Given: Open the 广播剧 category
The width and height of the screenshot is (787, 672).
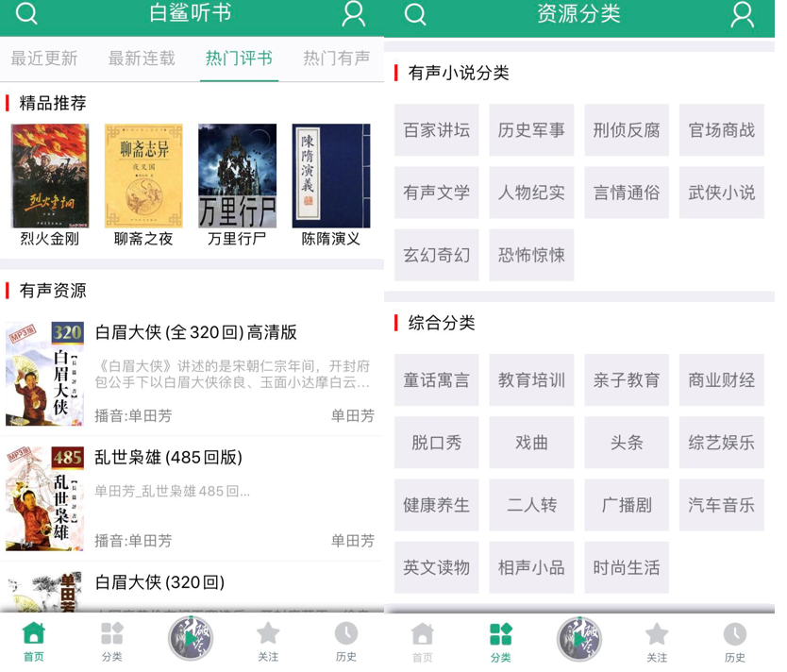Looking at the screenshot, I should pos(627,505).
